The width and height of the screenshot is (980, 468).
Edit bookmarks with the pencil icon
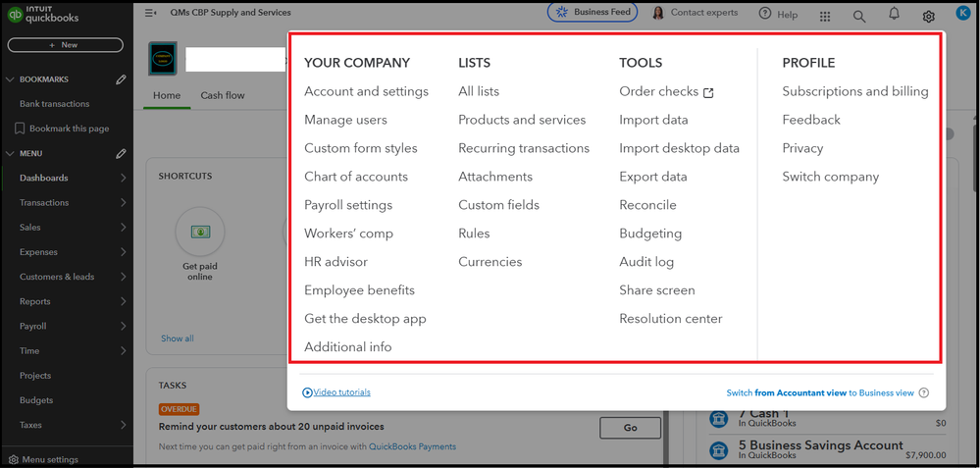[122, 79]
